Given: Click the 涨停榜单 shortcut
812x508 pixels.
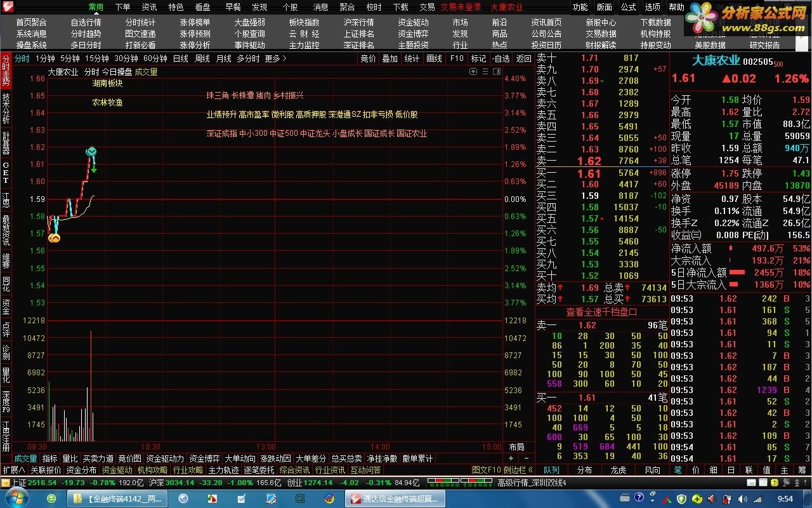Looking at the screenshot, I should tap(195, 22).
